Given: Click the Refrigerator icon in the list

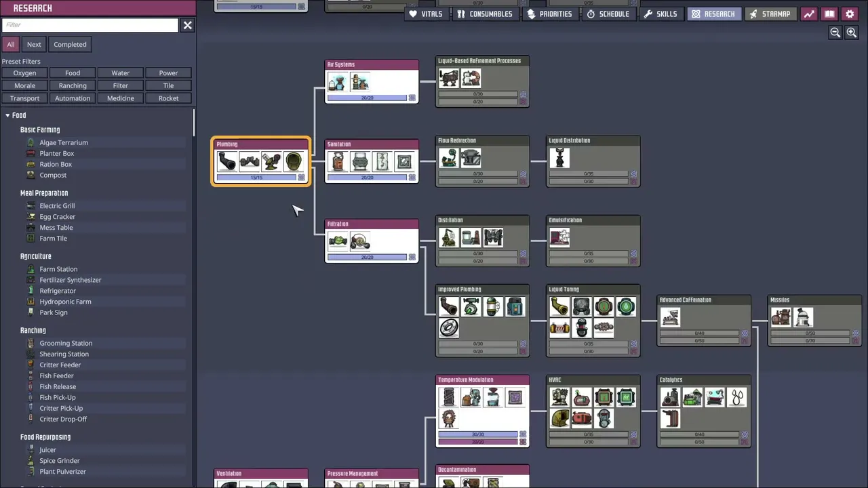Looking at the screenshot, I should point(31,291).
